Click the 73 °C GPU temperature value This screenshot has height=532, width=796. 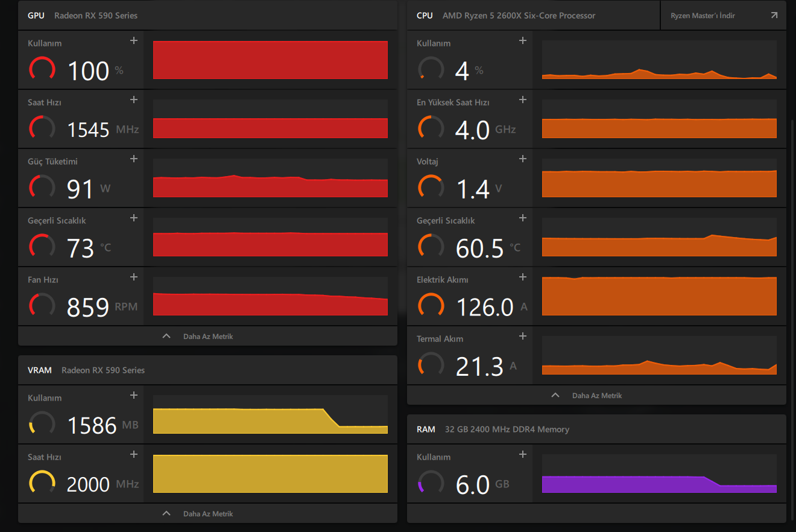coord(89,249)
